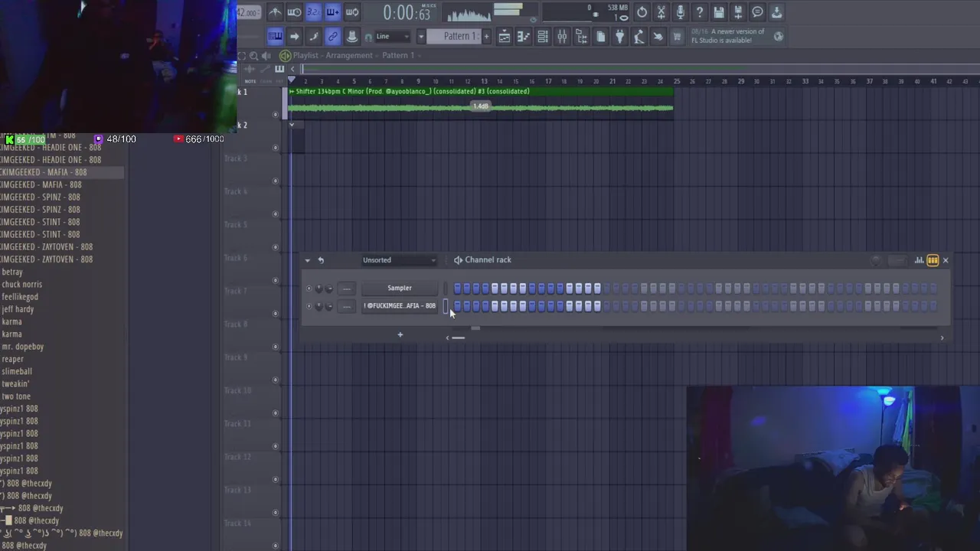This screenshot has width=980, height=551.
Task: Toggle blend/overdub recording icon
Action: click(x=332, y=12)
